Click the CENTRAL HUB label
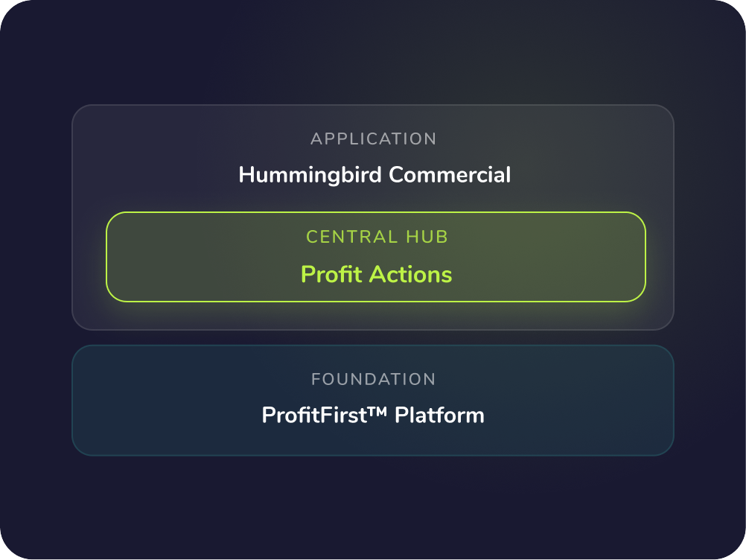The height and width of the screenshot is (560, 746). coord(377,237)
